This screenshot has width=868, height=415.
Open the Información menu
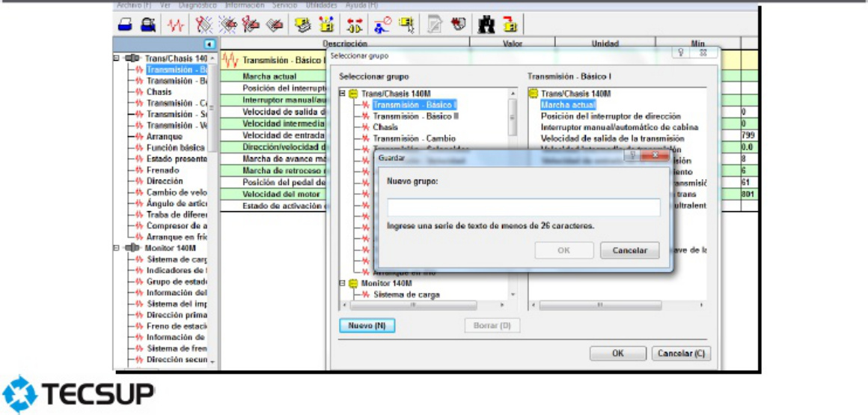(x=245, y=5)
